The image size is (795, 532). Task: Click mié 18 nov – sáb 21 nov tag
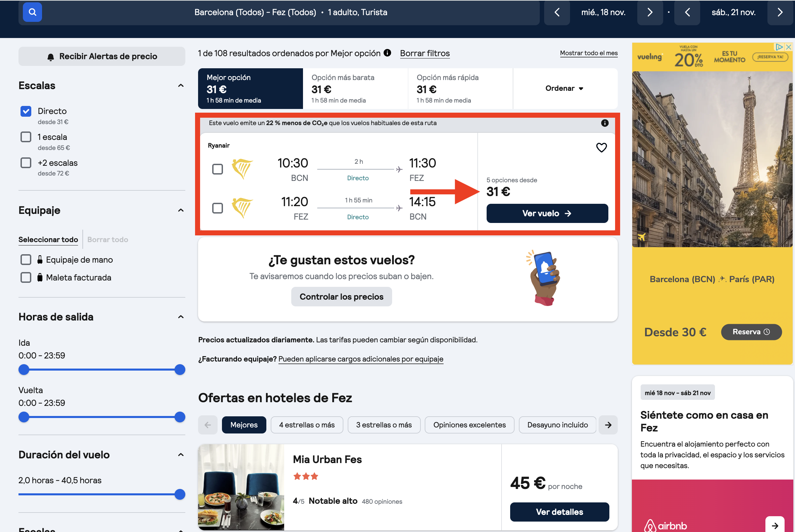[678, 392]
